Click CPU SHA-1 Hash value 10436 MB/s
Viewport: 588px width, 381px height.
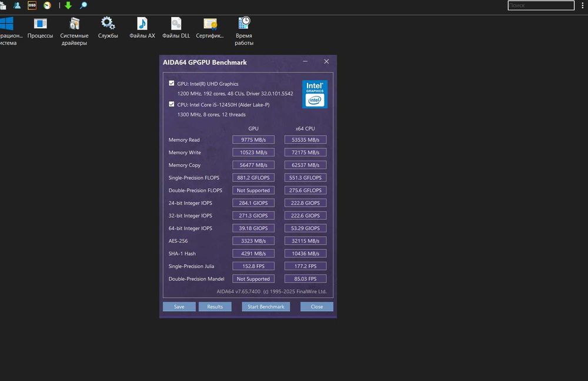[305, 253]
